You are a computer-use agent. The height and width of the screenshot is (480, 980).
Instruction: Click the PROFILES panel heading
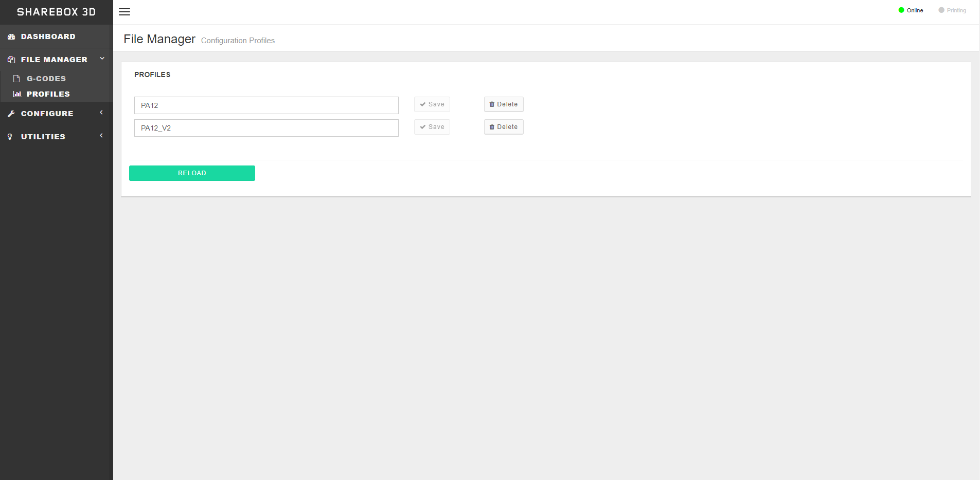(x=152, y=75)
